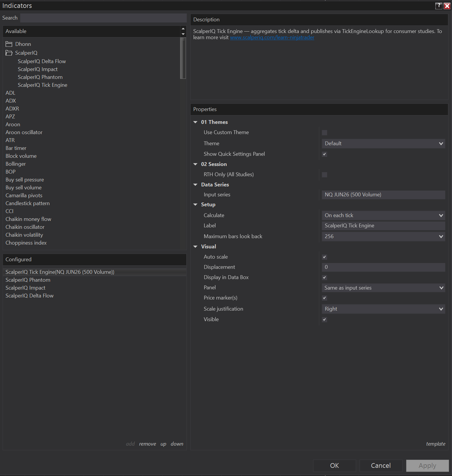The height and width of the screenshot is (476, 452).
Task: Click the up link
Action: (x=163, y=444)
